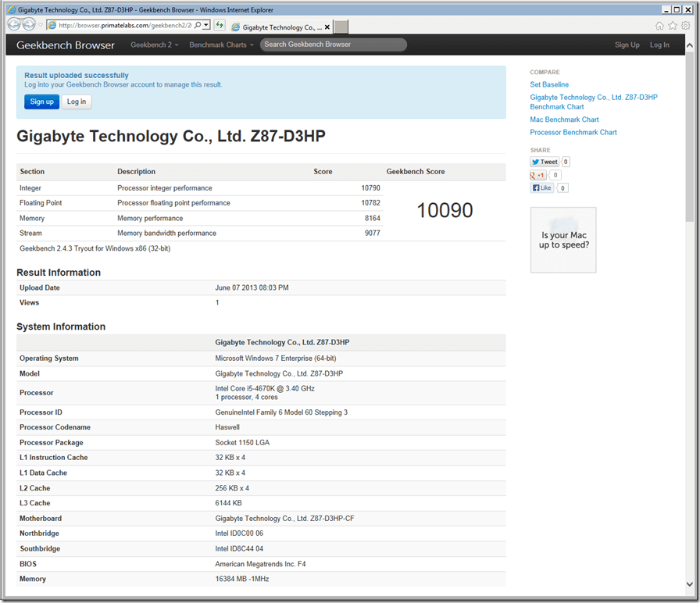Open the Geekbench 2 dropdown menu
700x603 pixels.
(155, 45)
